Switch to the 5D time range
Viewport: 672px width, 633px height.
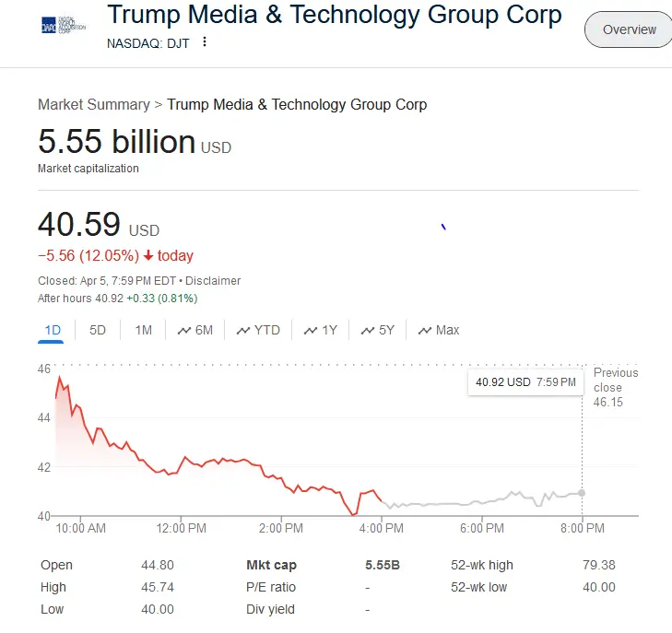[97, 330]
